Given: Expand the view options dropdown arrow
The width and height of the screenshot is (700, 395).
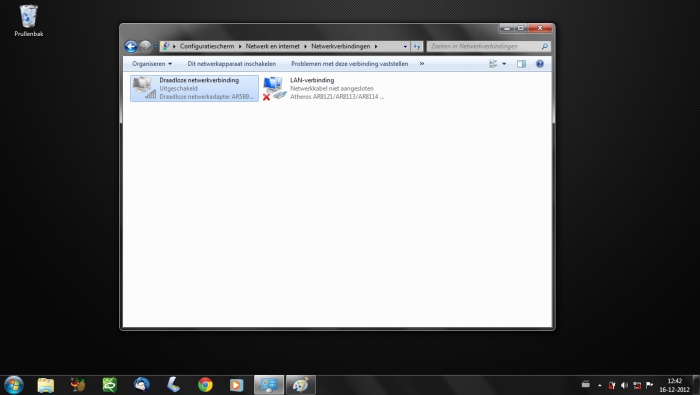Looking at the screenshot, I should click(504, 64).
